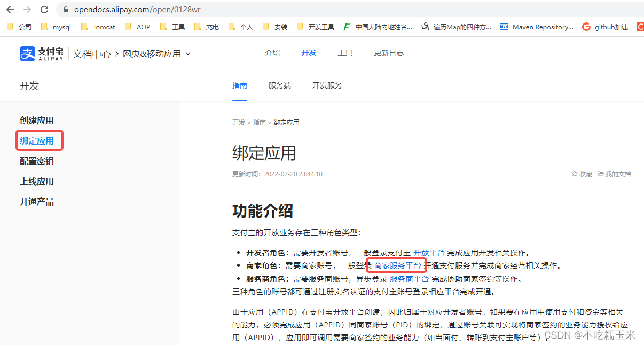Click the browser Forward arrow
This screenshot has width=644, height=345.
click(27, 10)
